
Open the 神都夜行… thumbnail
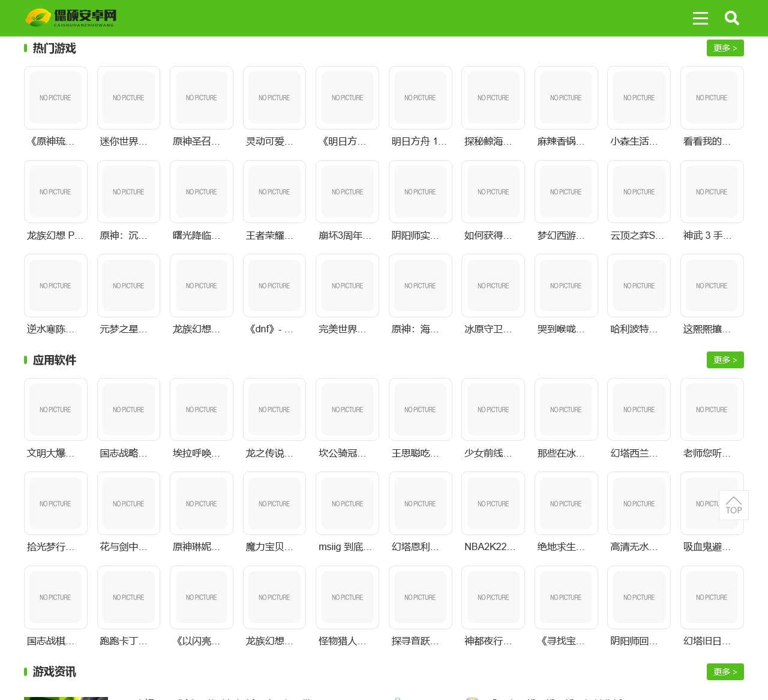point(493,597)
